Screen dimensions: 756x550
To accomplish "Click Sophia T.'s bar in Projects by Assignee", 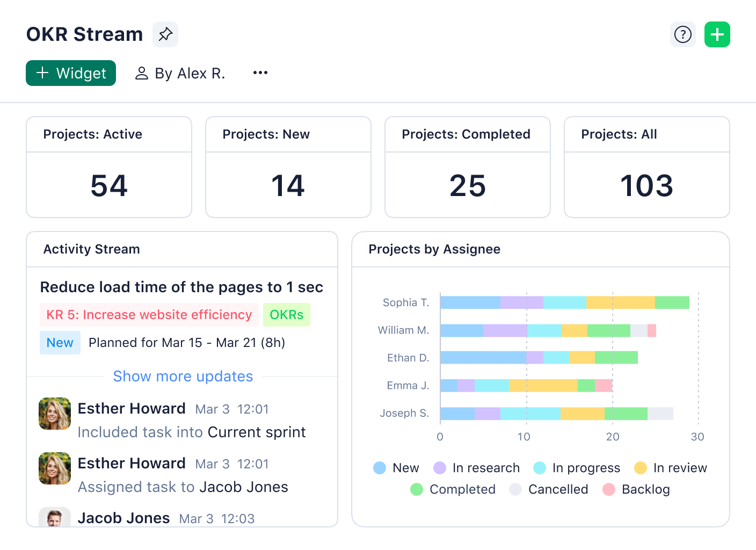I will pos(564,302).
